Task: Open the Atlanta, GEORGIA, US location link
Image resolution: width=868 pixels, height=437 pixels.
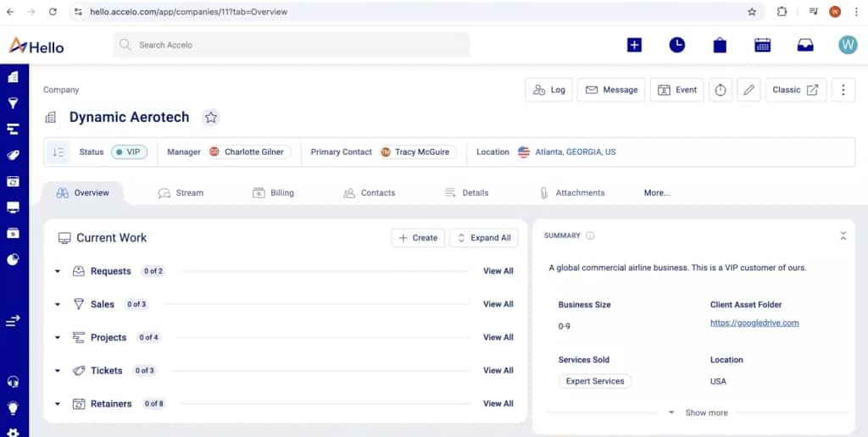Action: (576, 152)
